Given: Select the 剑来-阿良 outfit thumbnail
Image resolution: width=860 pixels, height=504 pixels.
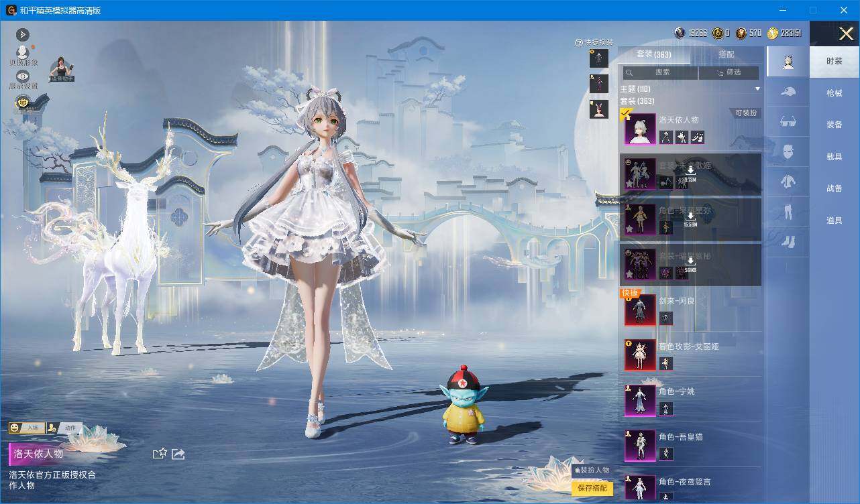Looking at the screenshot, I should pyautogui.click(x=640, y=310).
